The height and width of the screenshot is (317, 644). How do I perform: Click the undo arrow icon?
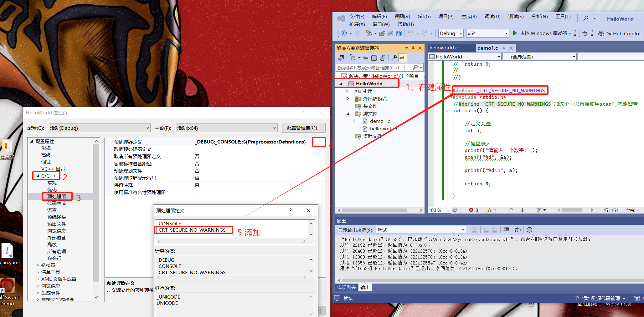point(410,33)
